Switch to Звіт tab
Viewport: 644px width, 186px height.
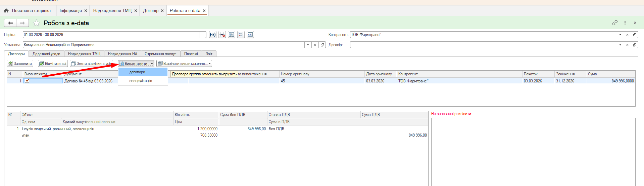(x=209, y=54)
